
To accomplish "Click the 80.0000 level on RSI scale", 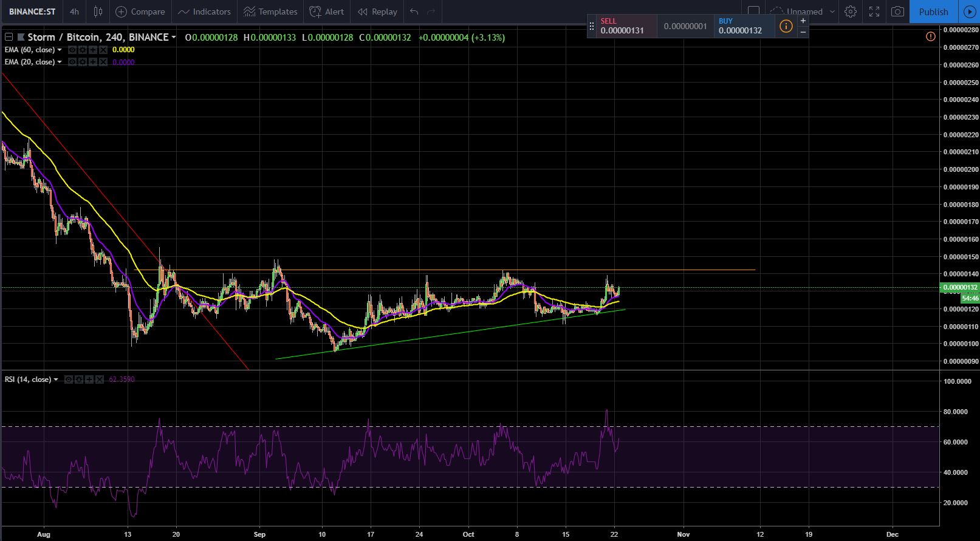I will pyautogui.click(x=956, y=412).
